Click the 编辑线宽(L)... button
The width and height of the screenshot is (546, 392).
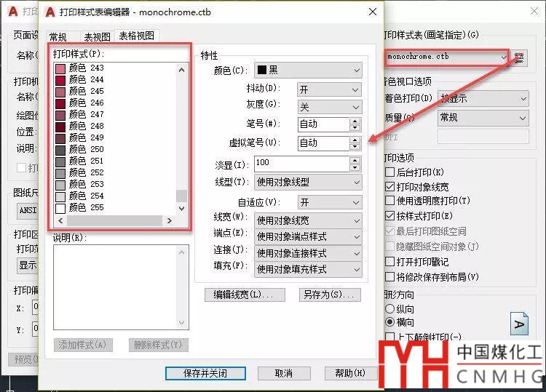(245, 295)
